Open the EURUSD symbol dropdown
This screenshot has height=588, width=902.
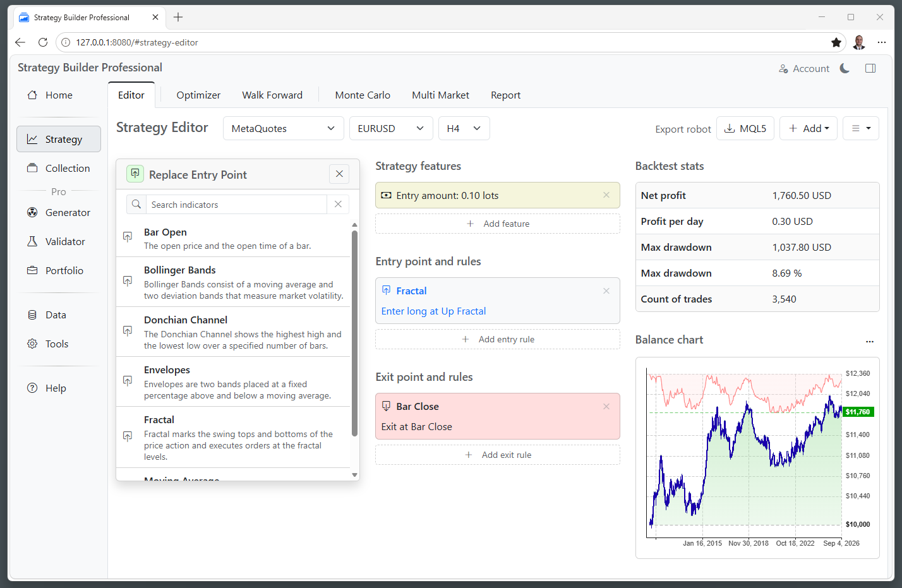click(x=391, y=128)
